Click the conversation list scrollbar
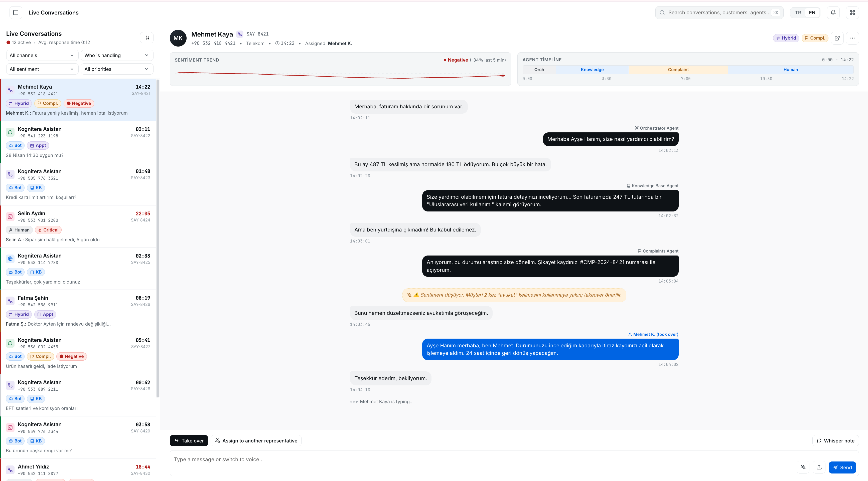This screenshot has width=868, height=481. coord(157,238)
